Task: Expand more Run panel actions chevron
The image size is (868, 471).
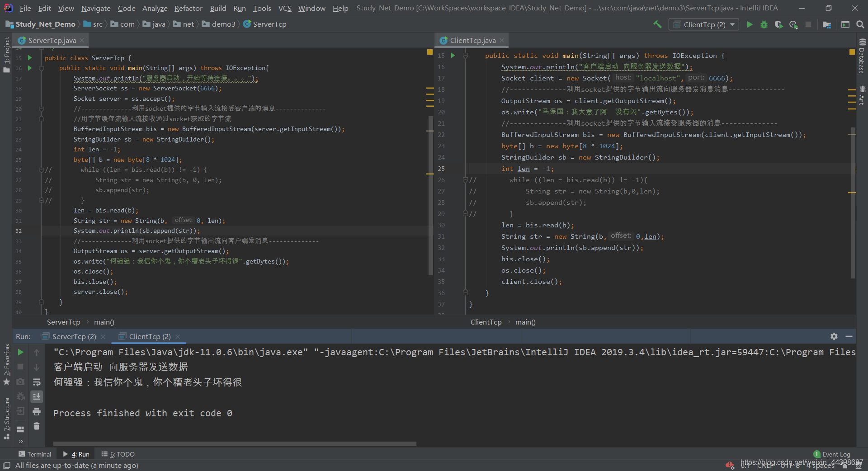Action: pyautogui.click(x=20, y=441)
